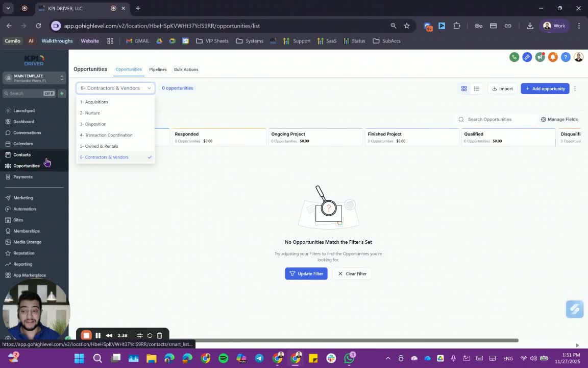Open Systems bookmark folder

pos(250,41)
